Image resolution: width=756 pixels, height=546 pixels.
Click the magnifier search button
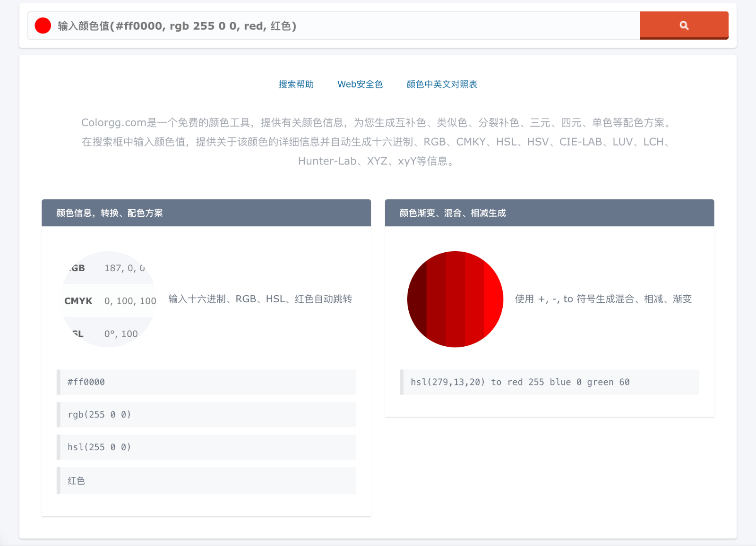(684, 26)
